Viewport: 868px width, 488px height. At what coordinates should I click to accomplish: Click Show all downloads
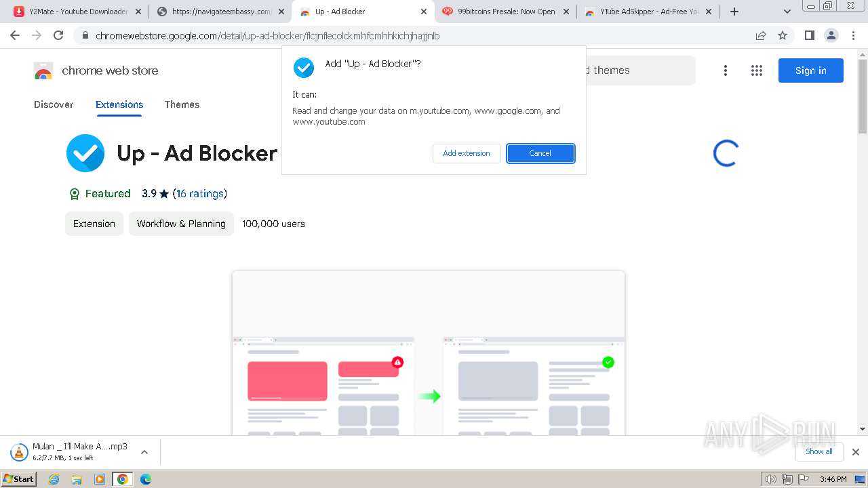tap(819, 452)
